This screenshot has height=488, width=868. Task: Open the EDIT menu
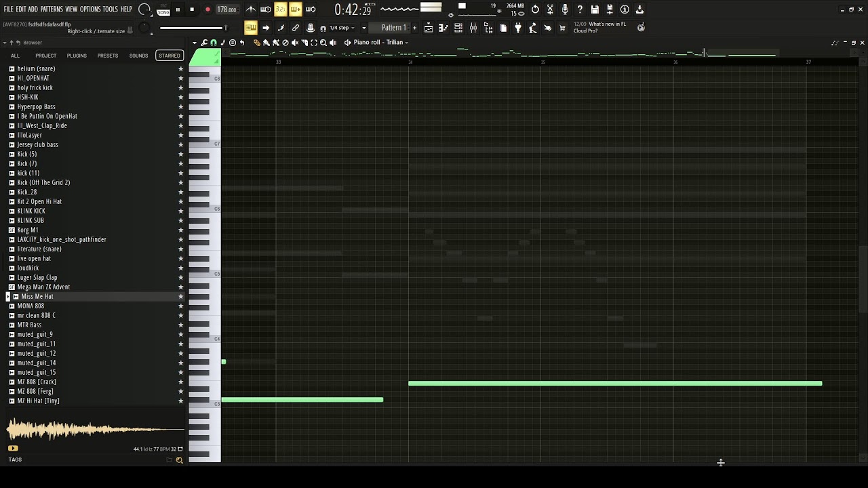tap(21, 9)
